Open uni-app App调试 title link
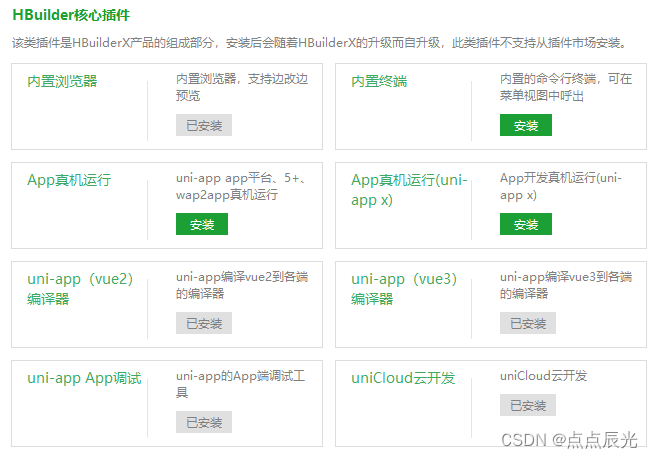Viewport: 653px width, 458px height. (84, 378)
